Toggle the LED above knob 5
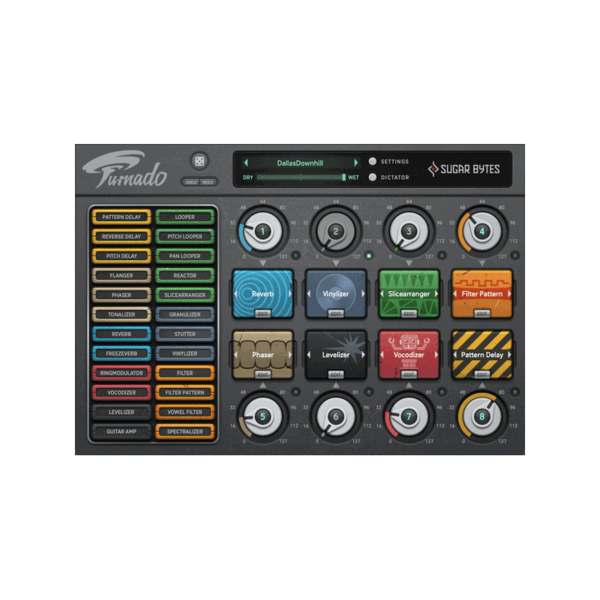Viewport: 600px width, 600px height. click(295, 392)
